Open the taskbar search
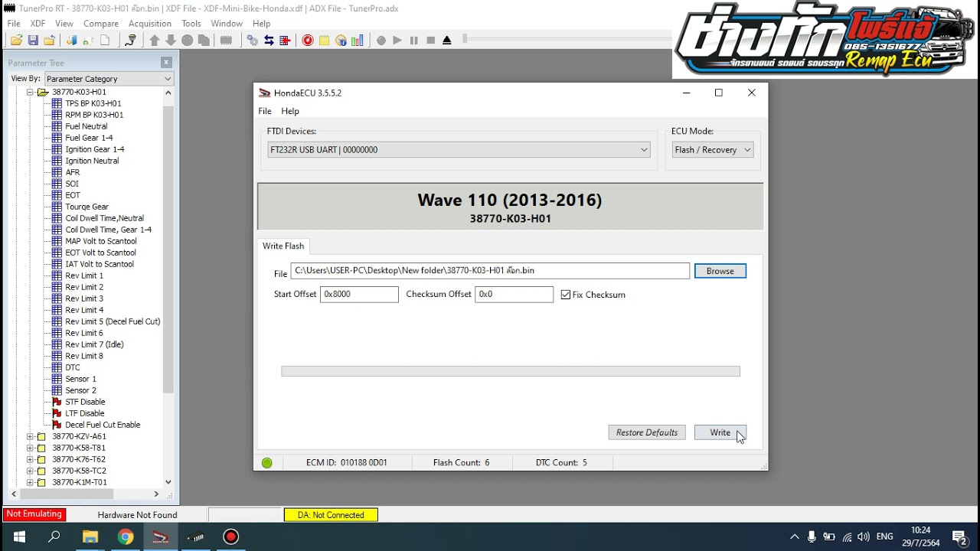 [54, 536]
